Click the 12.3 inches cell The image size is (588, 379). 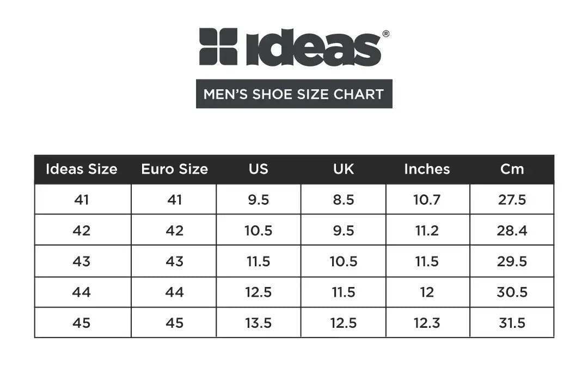[x=427, y=323]
